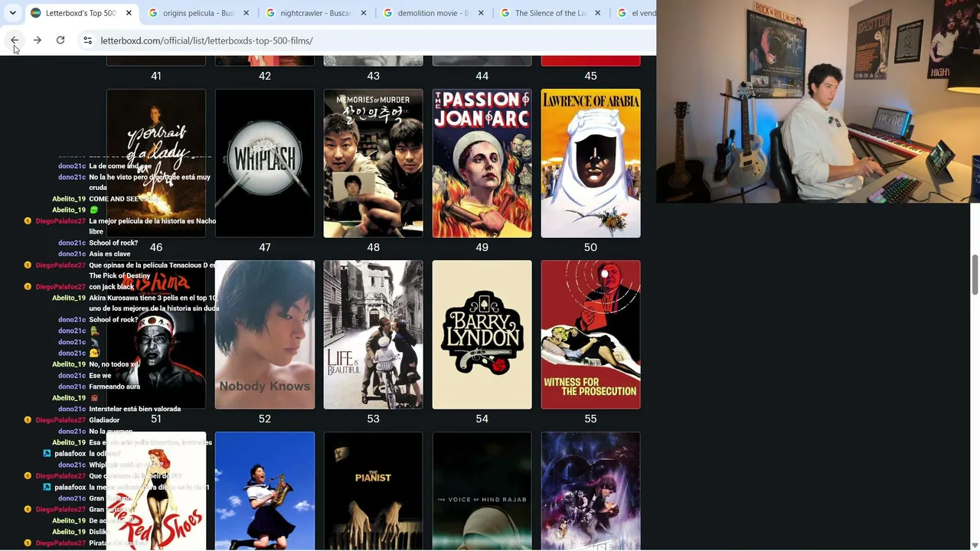This screenshot has height=551, width=980.
Task: Reload the Letterboxd page
Action: coord(60,41)
